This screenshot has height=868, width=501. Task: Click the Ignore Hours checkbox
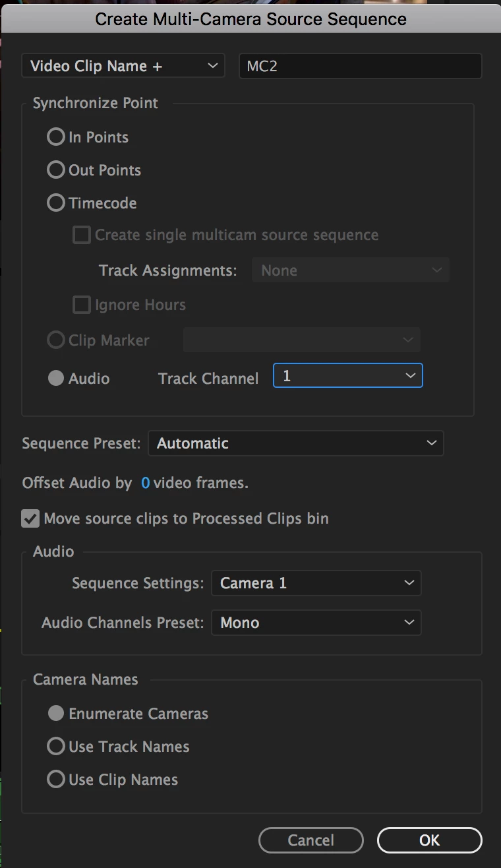pos(82,305)
